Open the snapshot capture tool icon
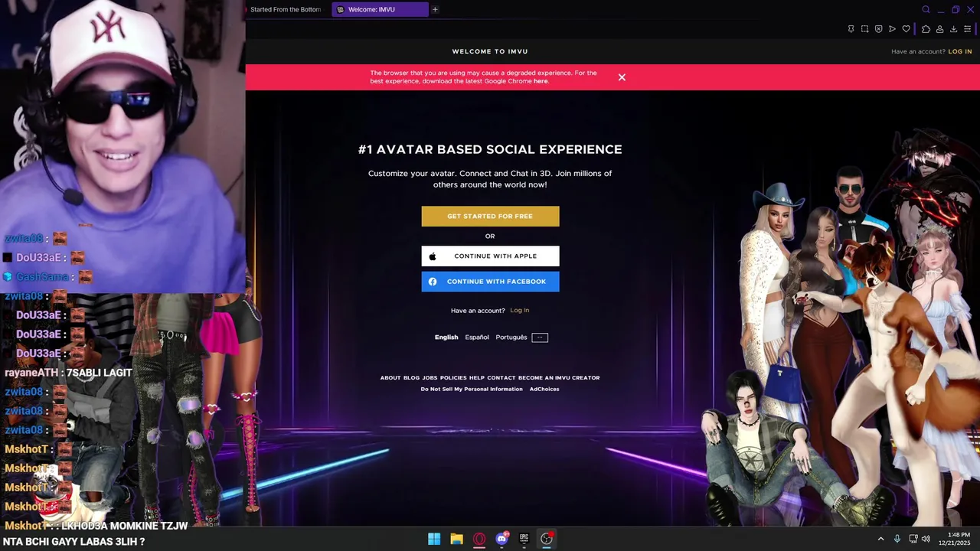 [x=864, y=29]
